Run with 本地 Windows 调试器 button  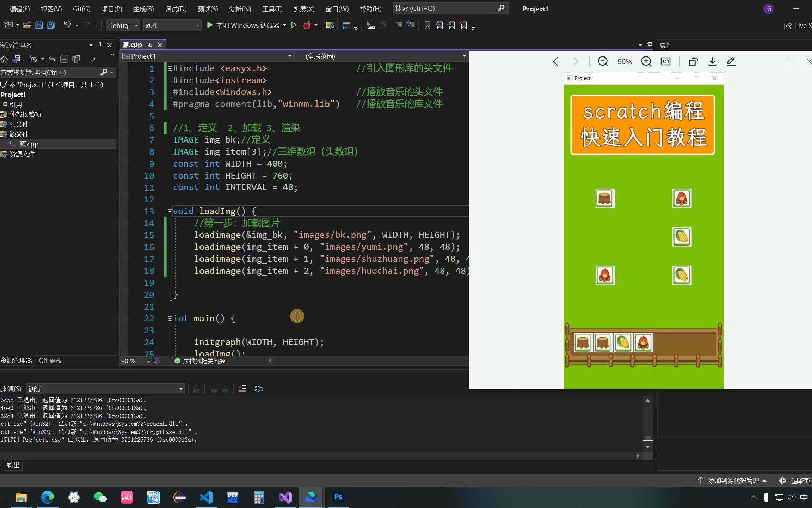pyautogui.click(x=243, y=25)
